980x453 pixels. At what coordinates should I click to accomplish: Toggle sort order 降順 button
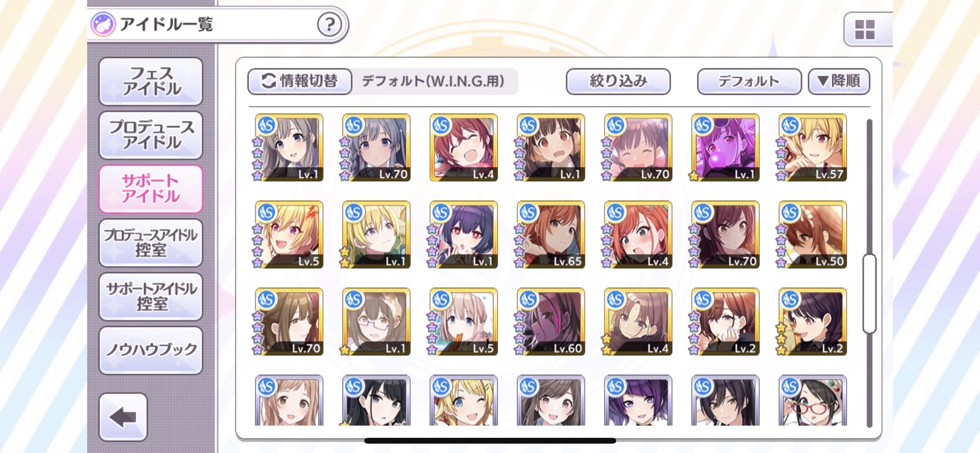coord(838,81)
